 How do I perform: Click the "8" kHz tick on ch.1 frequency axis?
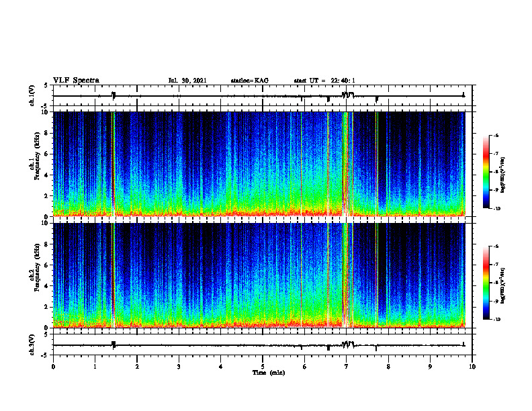coord(47,133)
